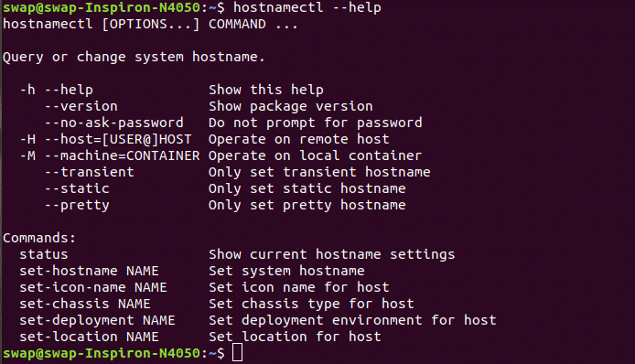Image resolution: width=635 pixels, height=364 pixels.
Task: Click 'Show current hostname settings' description
Action: (331, 254)
